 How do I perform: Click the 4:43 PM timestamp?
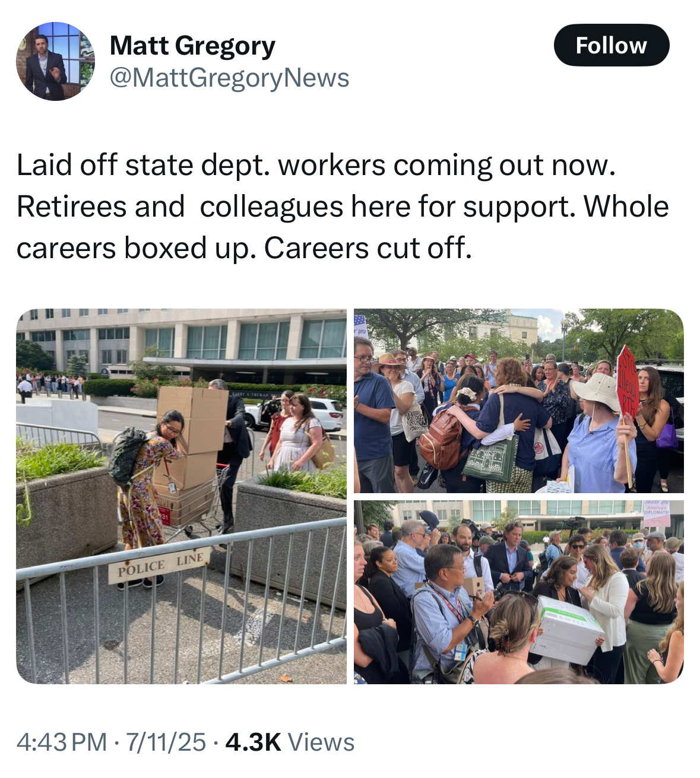point(62,742)
